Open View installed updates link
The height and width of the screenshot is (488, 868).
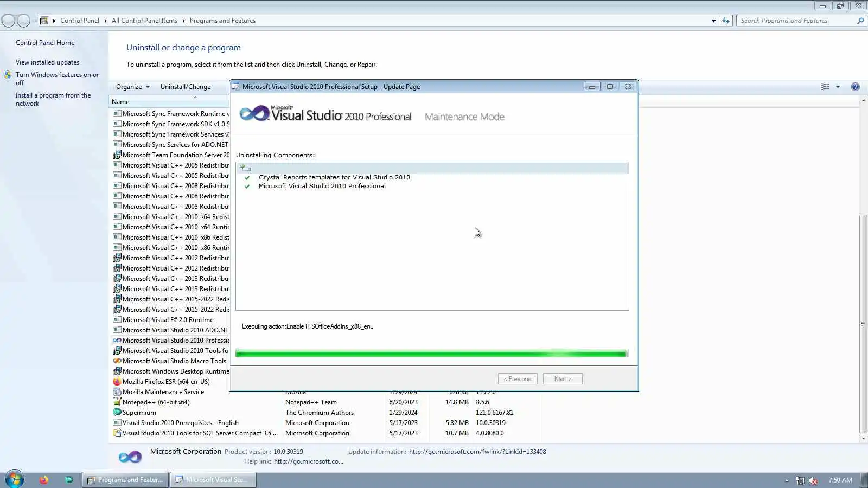click(47, 62)
